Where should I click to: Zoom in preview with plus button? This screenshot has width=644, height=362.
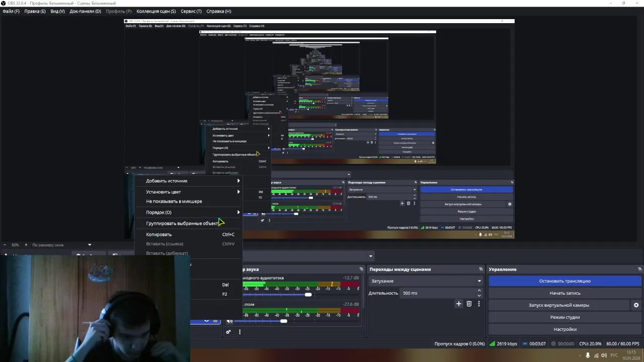pos(26,245)
